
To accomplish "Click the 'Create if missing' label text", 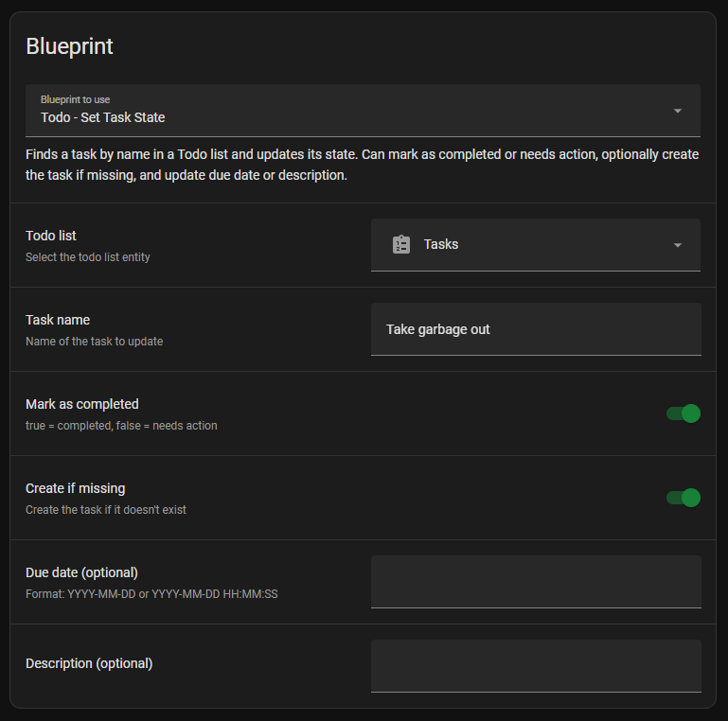I will [75, 488].
